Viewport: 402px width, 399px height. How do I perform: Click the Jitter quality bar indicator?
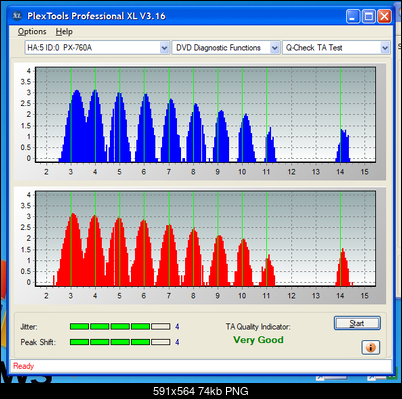120,326
